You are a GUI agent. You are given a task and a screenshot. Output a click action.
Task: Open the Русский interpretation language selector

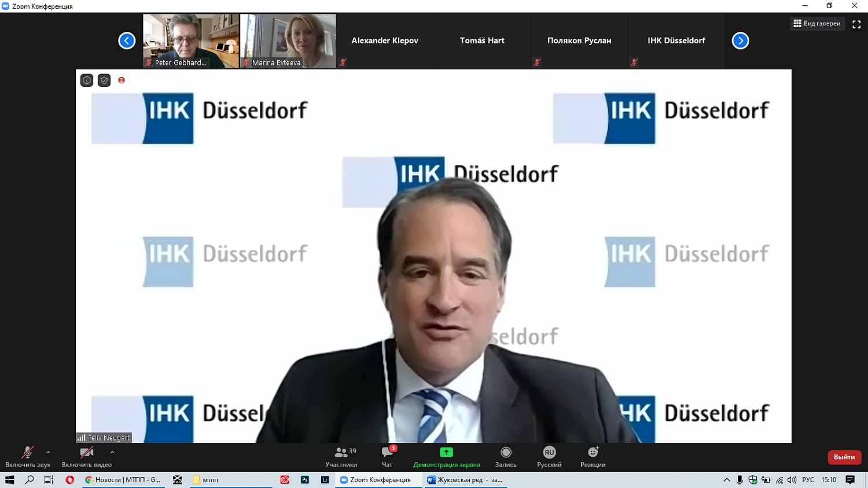tap(549, 456)
